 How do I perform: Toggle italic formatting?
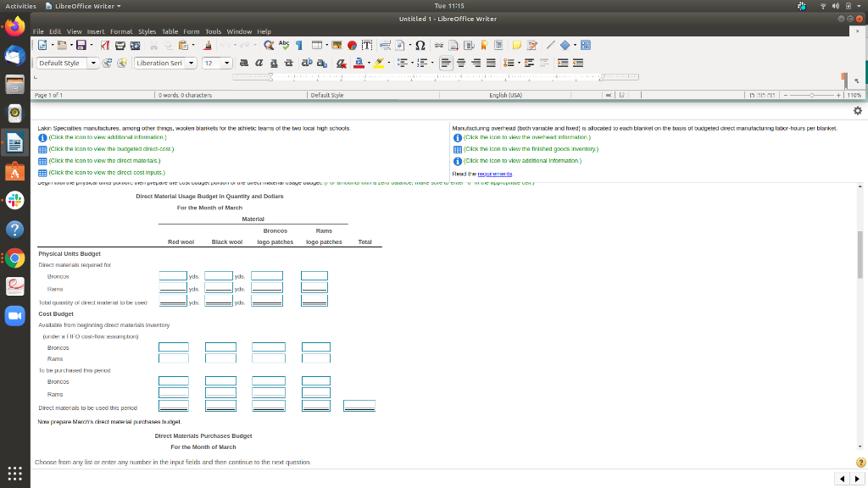click(258, 62)
